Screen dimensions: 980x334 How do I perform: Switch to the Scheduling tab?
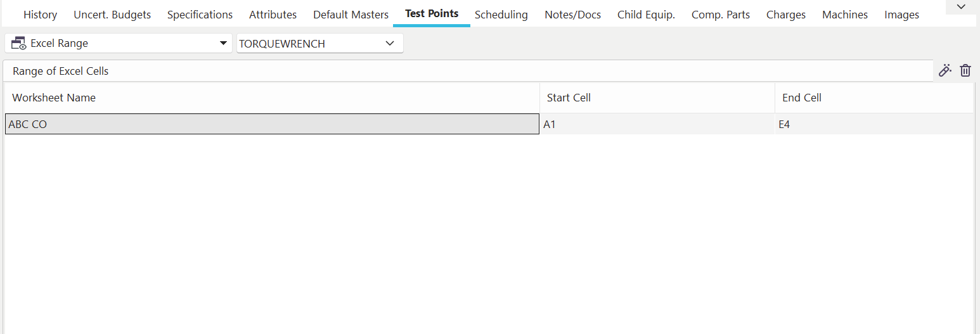tap(501, 15)
